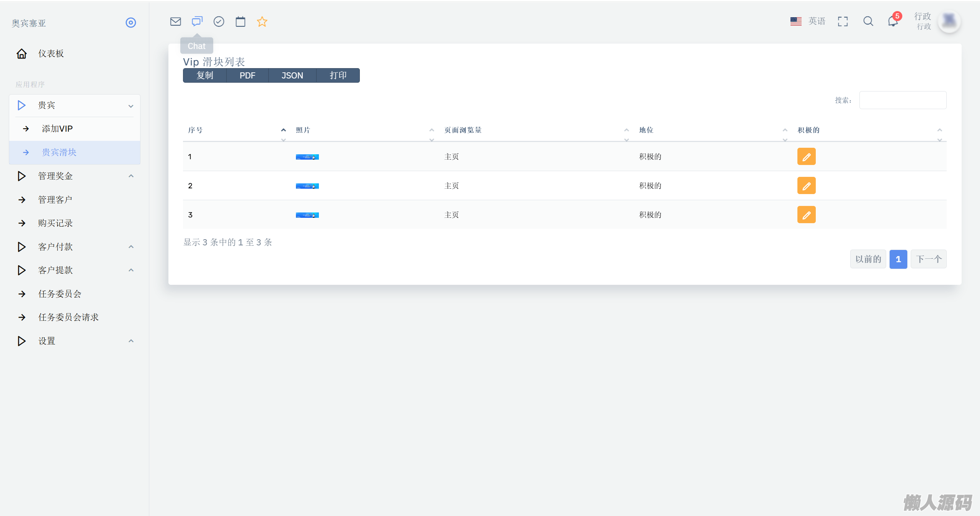Click the yellow star favorites icon
This screenshot has width=980, height=516.
[x=262, y=22]
